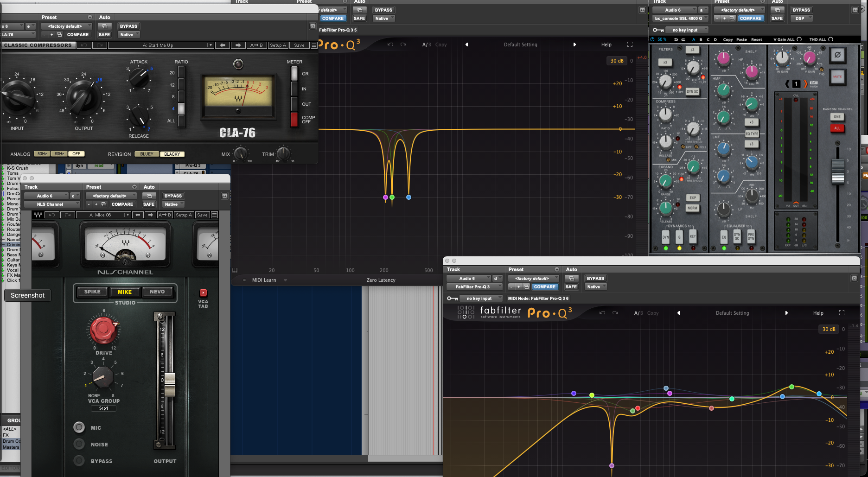The width and height of the screenshot is (868, 477).
Task: Click the key input icon in the front Pro-Q 3 window
Action: 452,299
